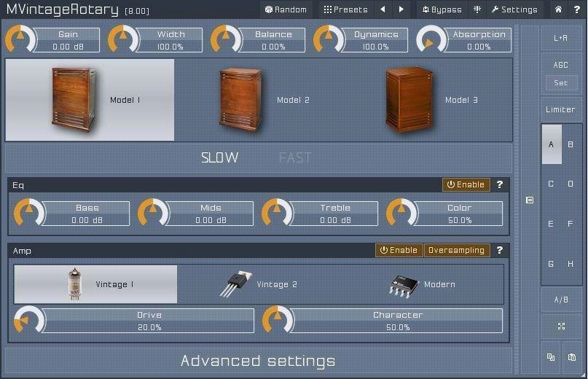
Task: Open help with top-right question mark
Action: 577,9
